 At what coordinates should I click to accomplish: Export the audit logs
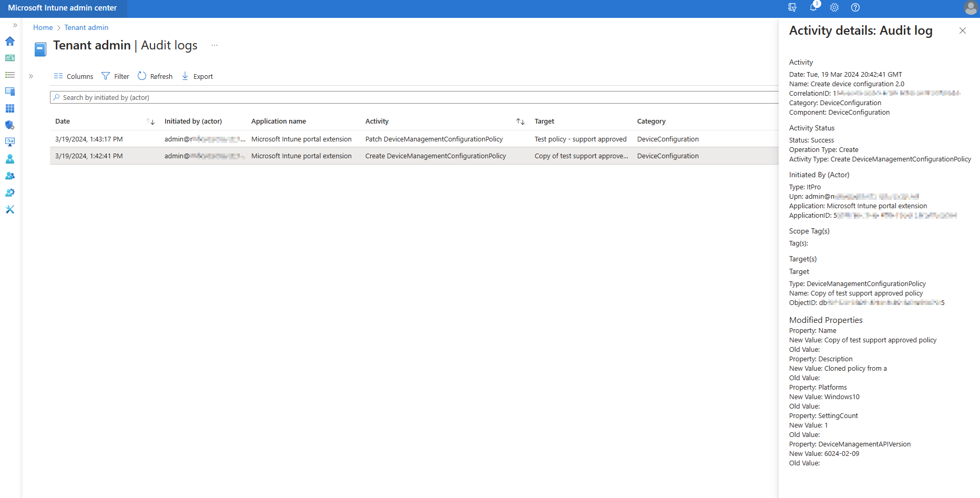coord(197,76)
